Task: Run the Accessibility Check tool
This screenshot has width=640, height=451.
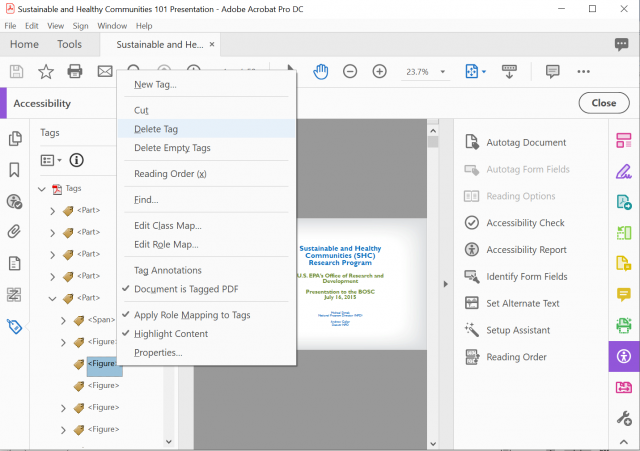Action: point(525,223)
